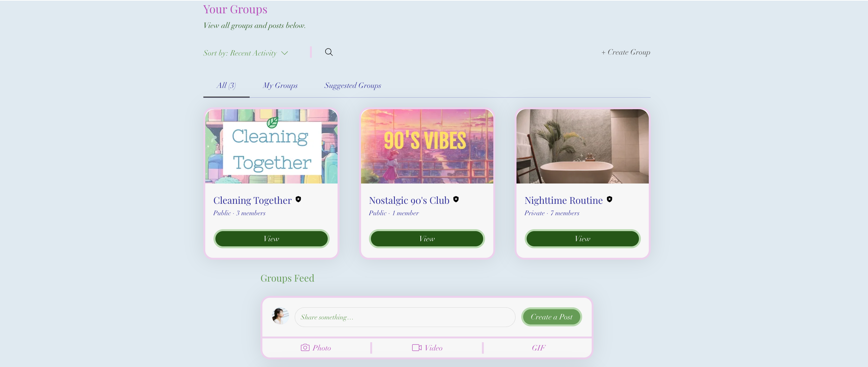
Task: Click the location pin icon on Nostalgic 90's Club
Action: pyautogui.click(x=457, y=199)
